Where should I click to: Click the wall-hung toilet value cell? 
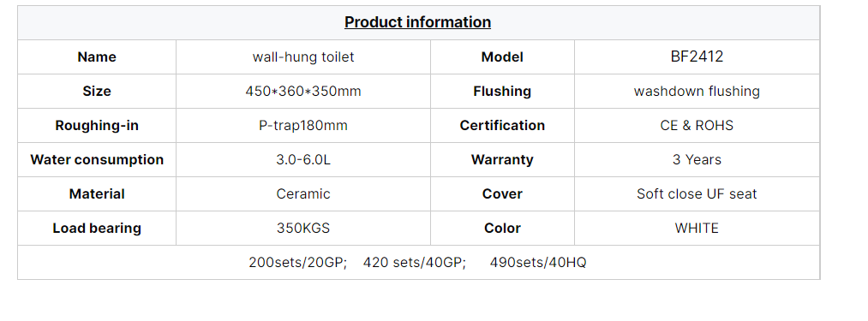303,57
